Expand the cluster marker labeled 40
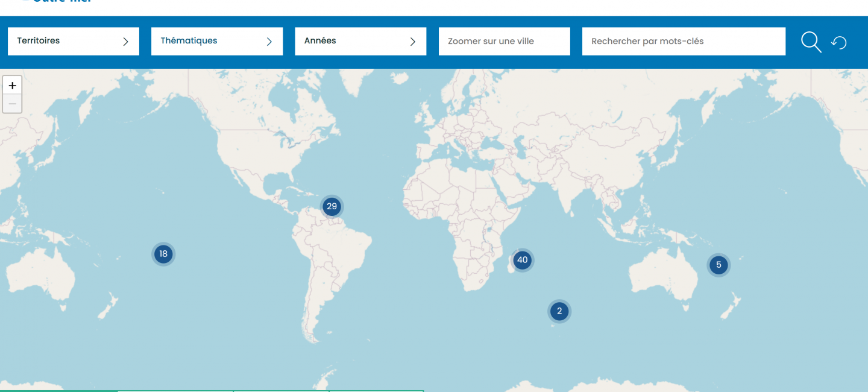868x392 pixels. (x=522, y=261)
